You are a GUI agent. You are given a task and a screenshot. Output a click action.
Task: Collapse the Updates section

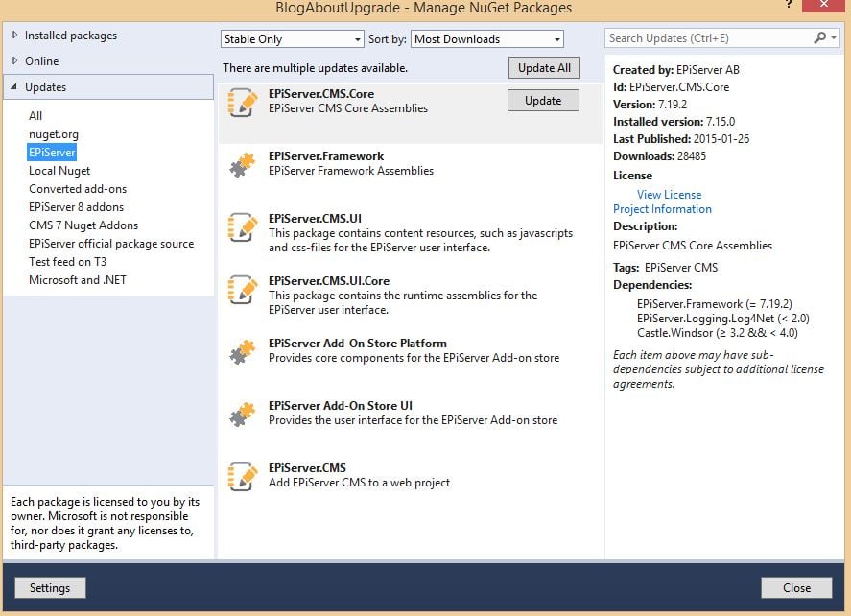[13, 85]
